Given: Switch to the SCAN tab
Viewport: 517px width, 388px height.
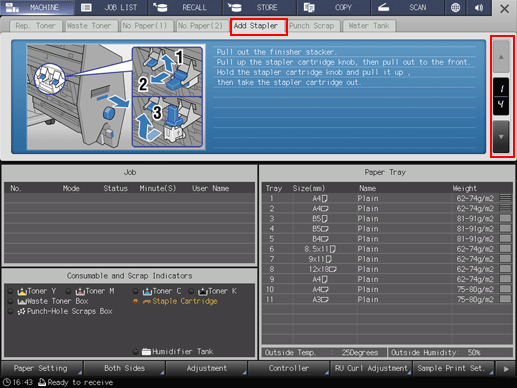Looking at the screenshot, I should coord(408,7).
